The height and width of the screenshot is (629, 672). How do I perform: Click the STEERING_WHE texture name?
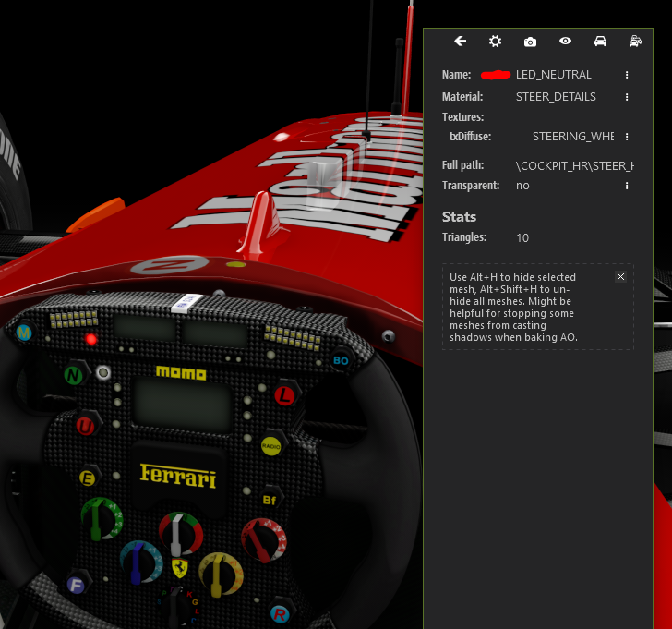pos(573,137)
